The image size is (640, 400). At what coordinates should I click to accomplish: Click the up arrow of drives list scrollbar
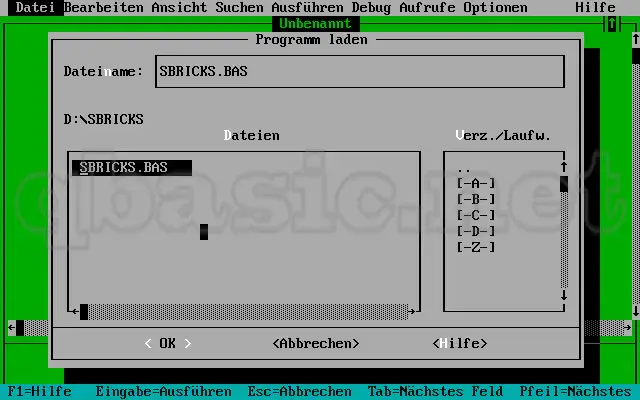coord(564,167)
